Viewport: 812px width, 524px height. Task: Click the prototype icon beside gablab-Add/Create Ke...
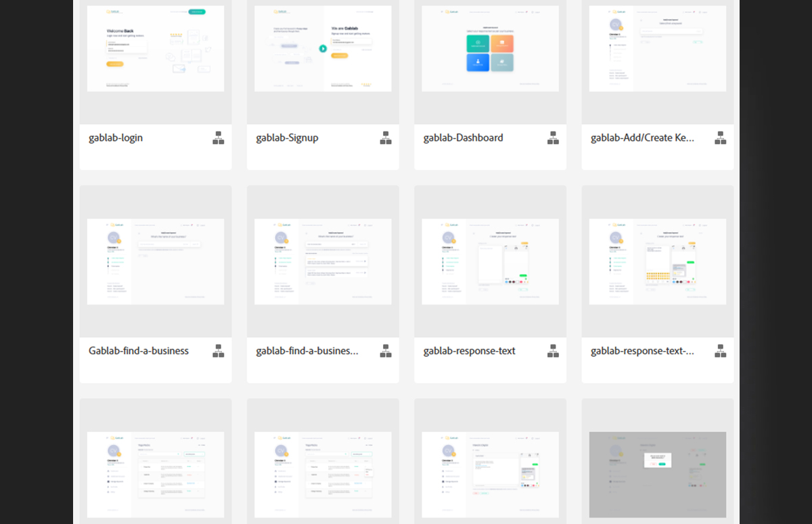pyautogui.click(x=721, y=138)
